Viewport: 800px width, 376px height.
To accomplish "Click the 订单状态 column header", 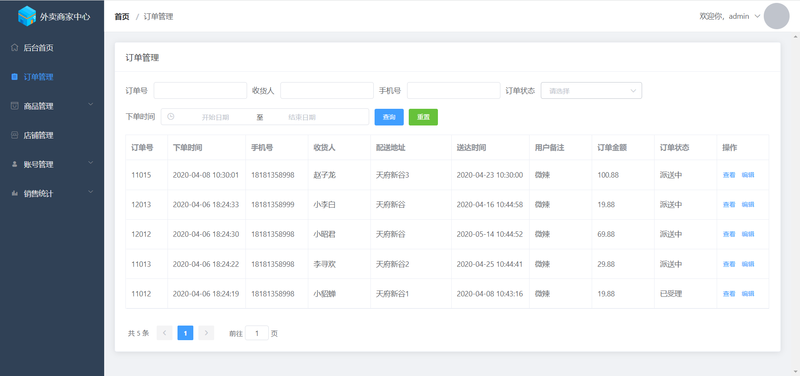I will click(x=674, y=147).
